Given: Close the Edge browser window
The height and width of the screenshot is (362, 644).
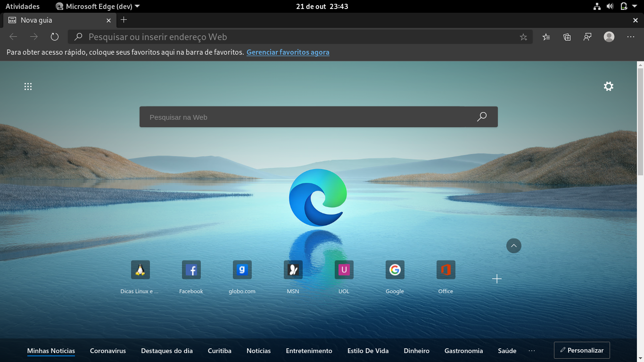Looking at the screenshot, I should pos(636,20).
